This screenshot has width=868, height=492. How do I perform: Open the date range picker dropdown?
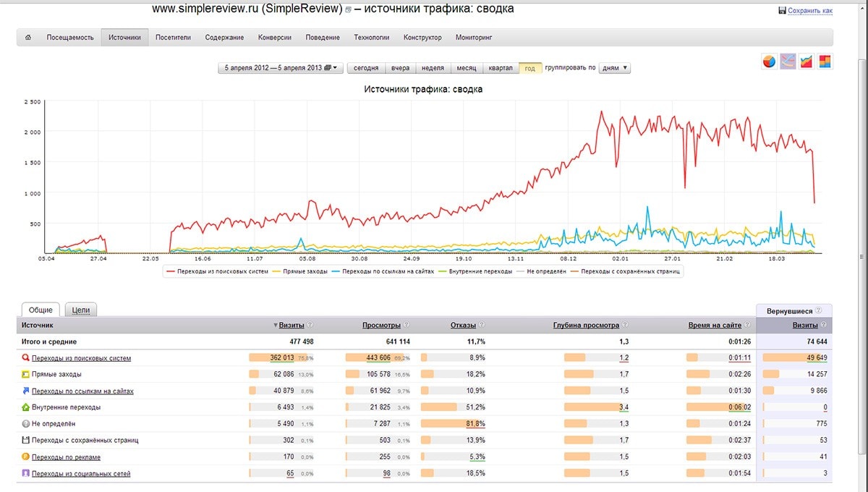(281, 68)
